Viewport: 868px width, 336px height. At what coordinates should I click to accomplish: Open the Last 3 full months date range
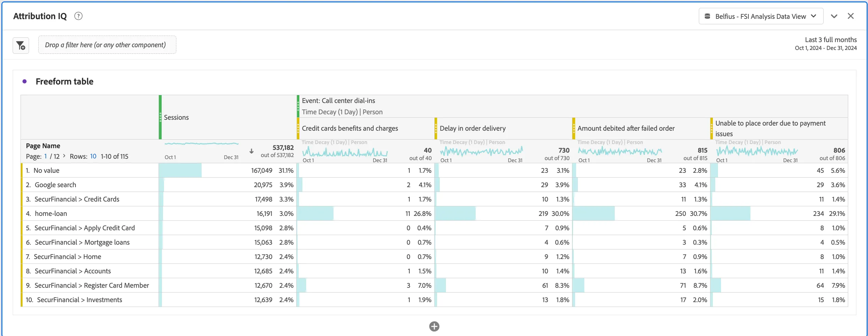pyautogui.click(x=826, y=43)
